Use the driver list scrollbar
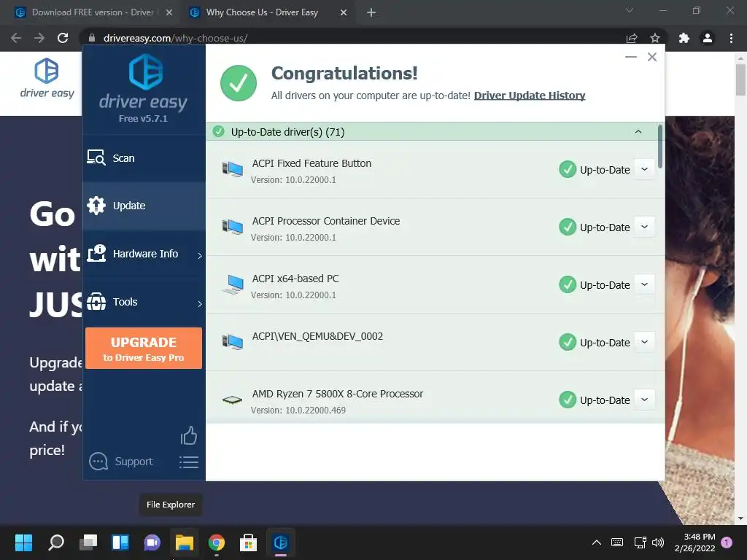The height and width of the screenshot is (560, 747). pyautogui.click(x=659, y=147)
